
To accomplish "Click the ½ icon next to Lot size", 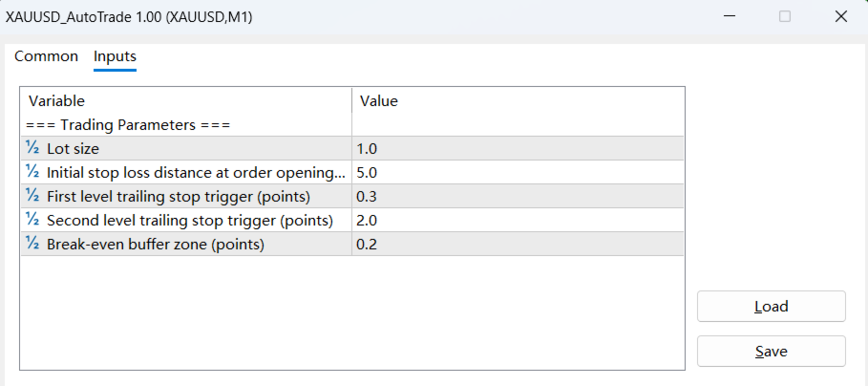I will 32,148.
